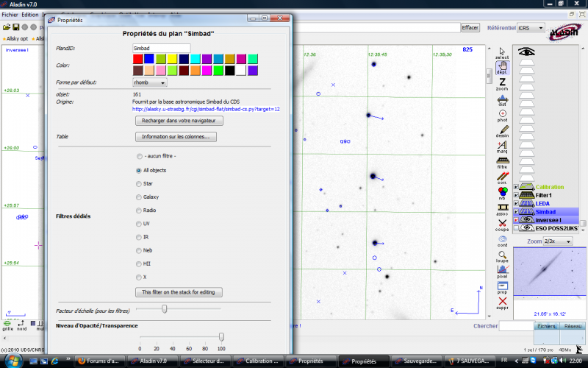588x368 pixels.
Task: Open Firefox Forums taskbar item
Action: coord(98,361)
